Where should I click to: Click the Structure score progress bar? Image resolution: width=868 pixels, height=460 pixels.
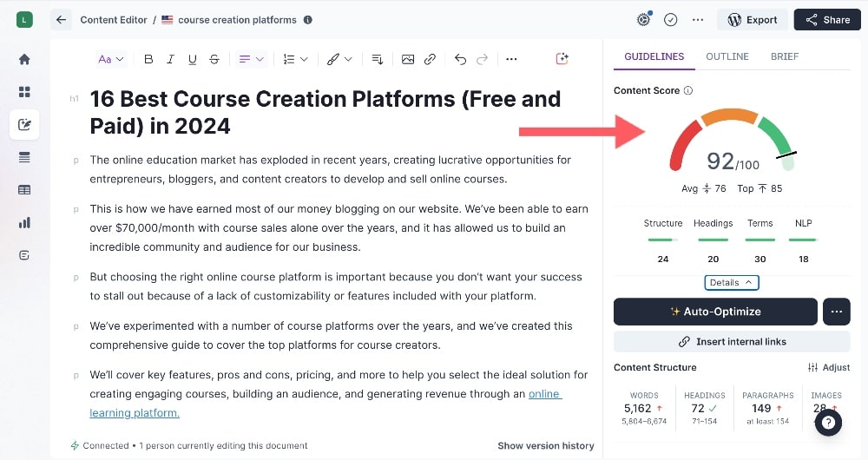(662, 240)
